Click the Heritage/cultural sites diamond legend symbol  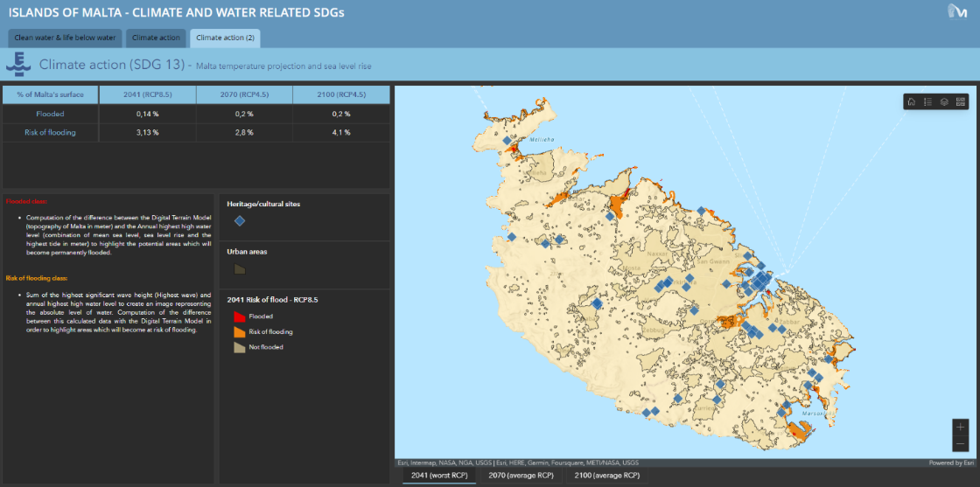240,220
